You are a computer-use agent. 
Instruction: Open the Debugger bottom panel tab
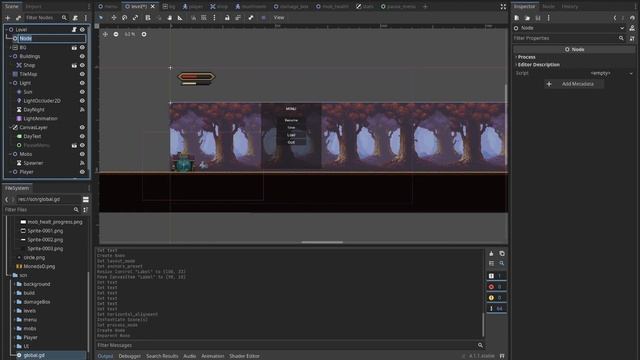point(129,356)
